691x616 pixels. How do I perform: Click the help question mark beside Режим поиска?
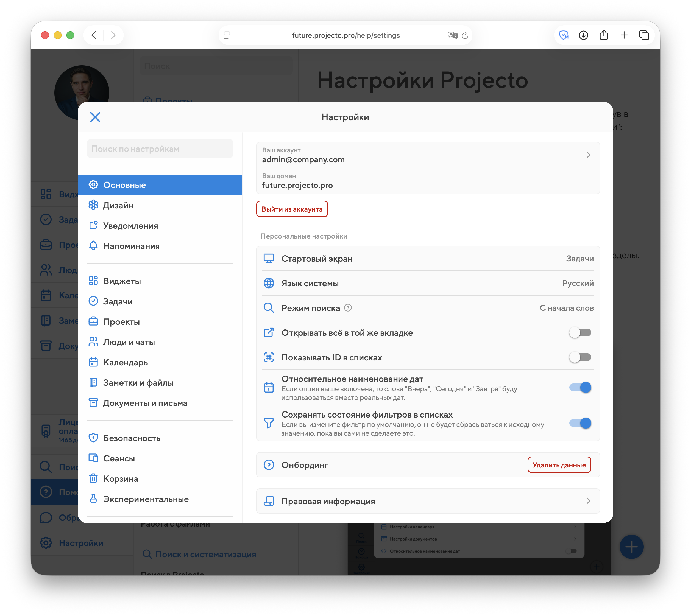point(348,308)
